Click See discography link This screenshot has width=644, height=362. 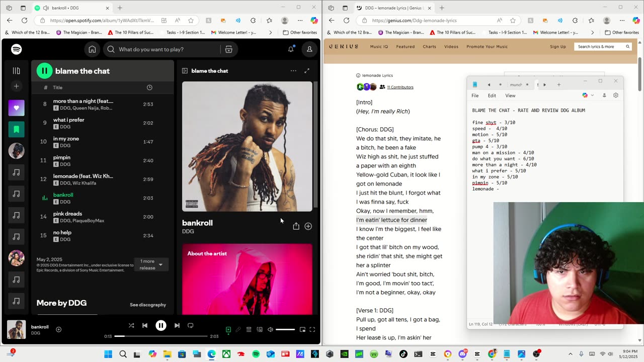click(x=148, y=305)
